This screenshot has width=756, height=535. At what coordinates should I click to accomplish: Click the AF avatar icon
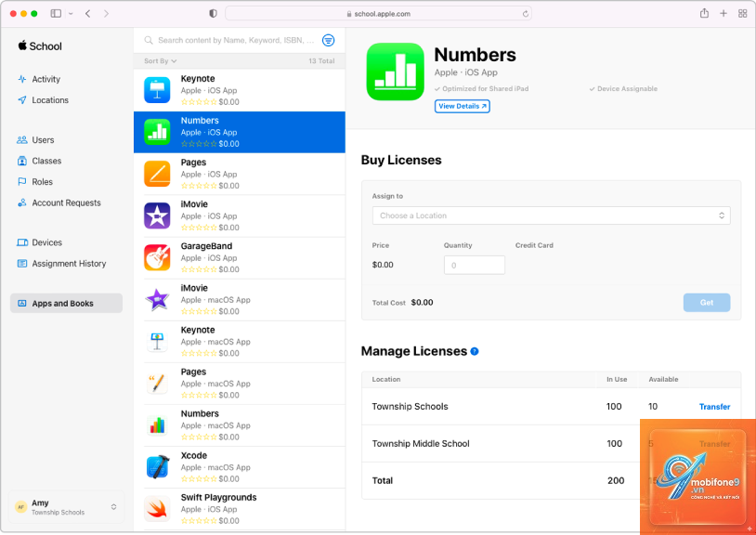(20, 507)
